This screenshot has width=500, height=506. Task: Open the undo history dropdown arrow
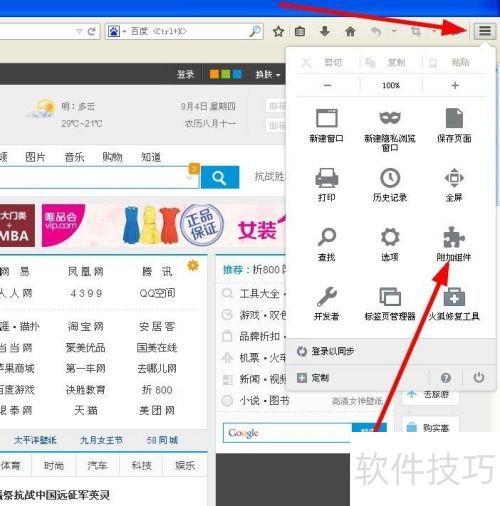click(x=394, y=31)
